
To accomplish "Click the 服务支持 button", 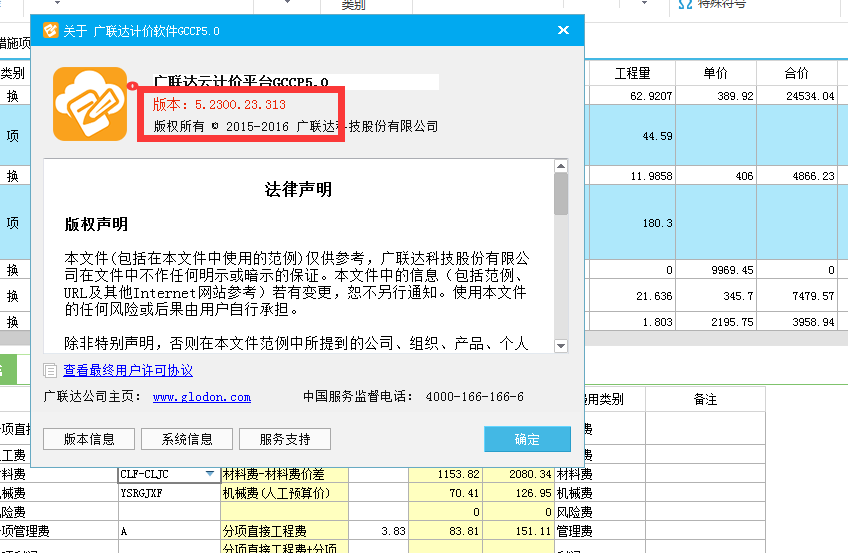I will click(x=284, y=439).
